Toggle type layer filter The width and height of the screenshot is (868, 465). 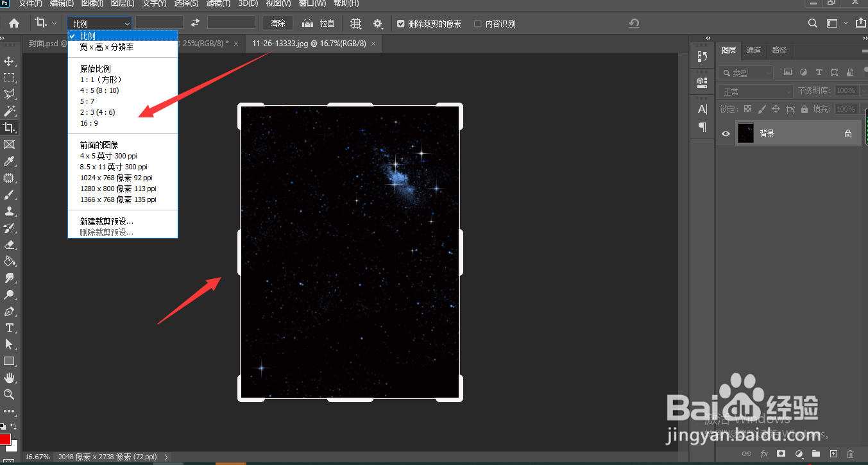(819, 72)
